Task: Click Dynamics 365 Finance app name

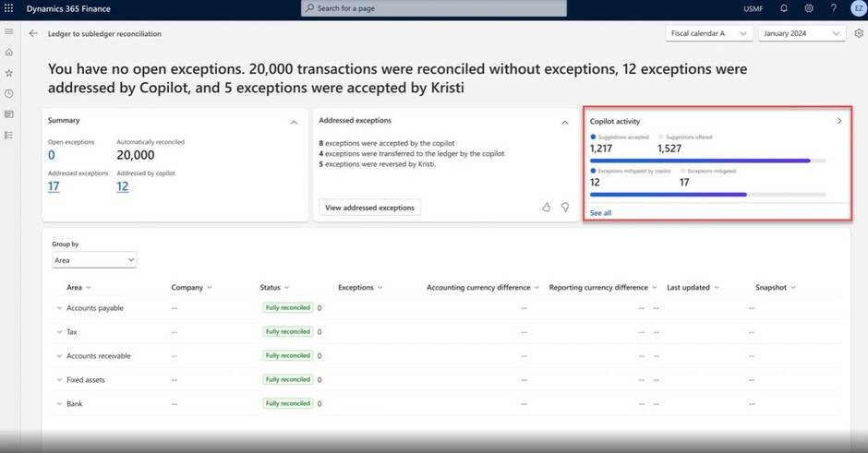Action: tap(68, 9)
